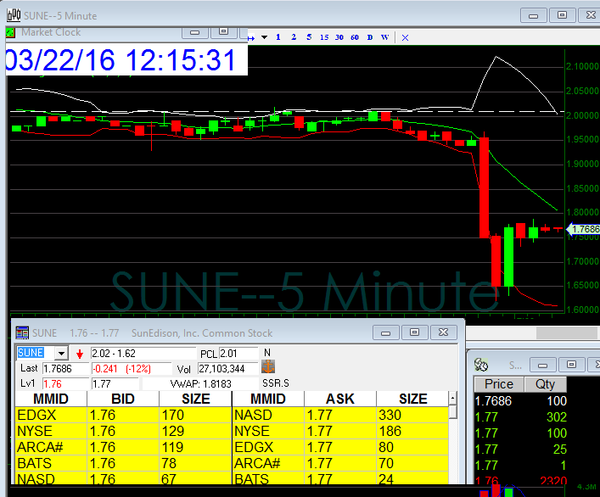Click the 1.77 trade row with qty 25
600x497 pixels.
[x=520, y=449]
